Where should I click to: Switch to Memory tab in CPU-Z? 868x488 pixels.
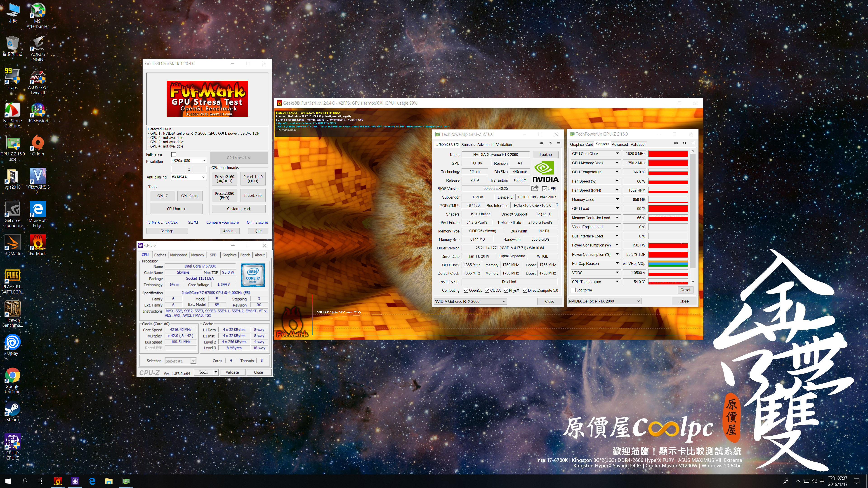[x=198, y=255]
